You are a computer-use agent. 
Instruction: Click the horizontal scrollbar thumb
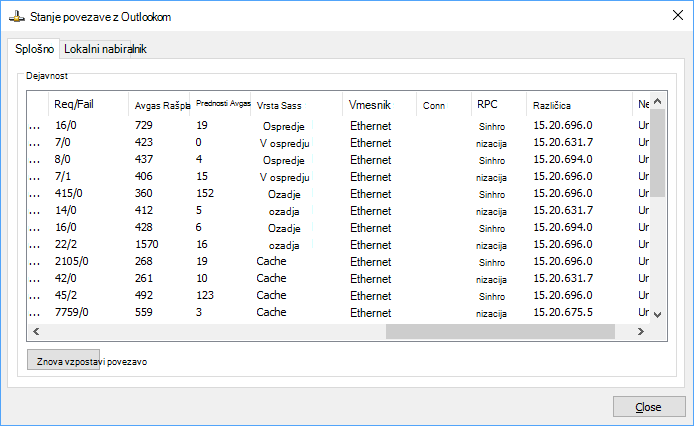[x=500, y=331]
